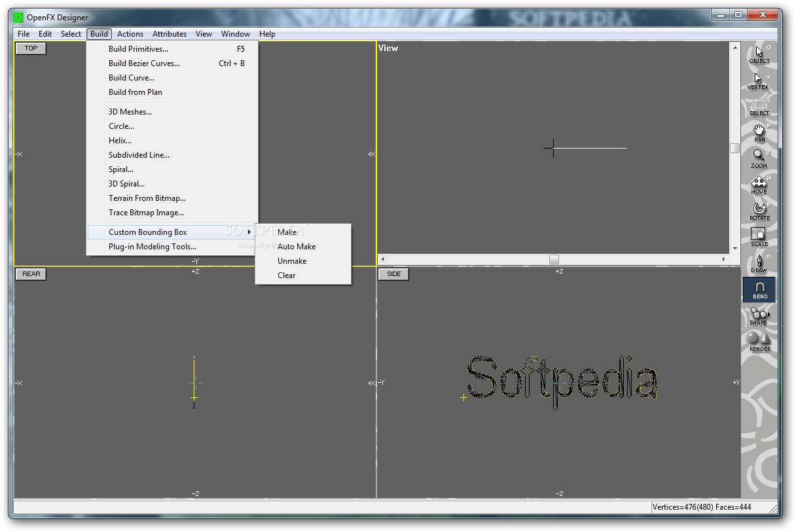Image resolution: width=796 pixels, height=532 pixels.
Task: Select the Object tool
Action: click(x=759, y=54)
